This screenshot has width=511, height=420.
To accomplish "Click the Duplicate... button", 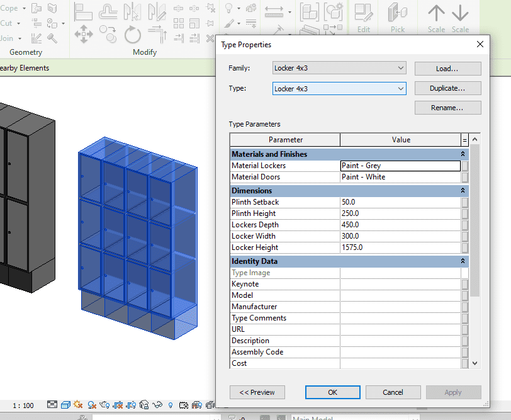I will tap(447, 88).
